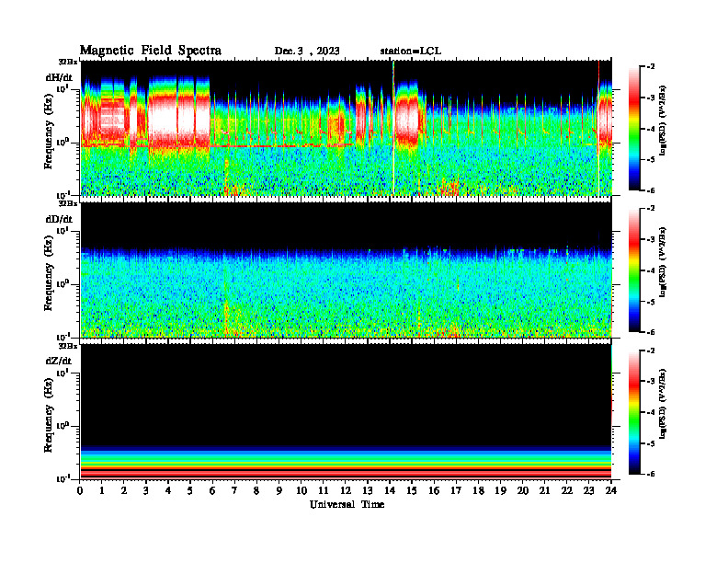
Task: Click the "-6" tick of dZ/dt color bar
Action: [651, 474]
